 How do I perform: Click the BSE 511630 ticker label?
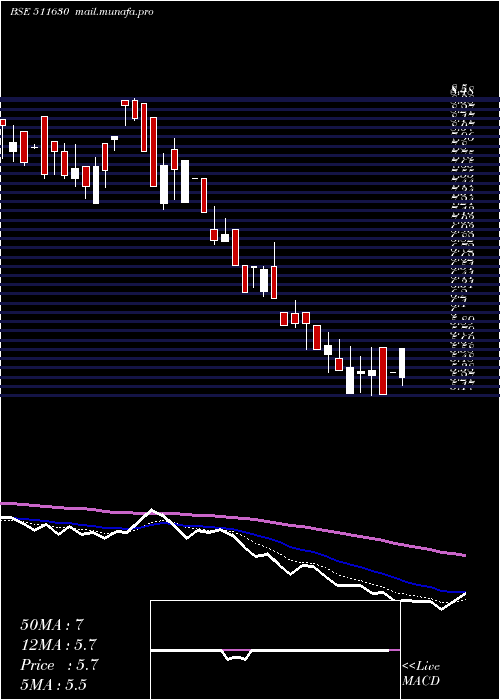pyautogui.click(x=39, y=12)
